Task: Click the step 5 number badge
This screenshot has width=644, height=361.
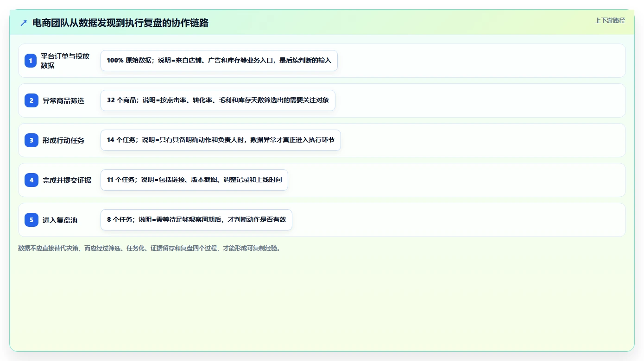Action: pyautogui.click(x=32, y=220)
